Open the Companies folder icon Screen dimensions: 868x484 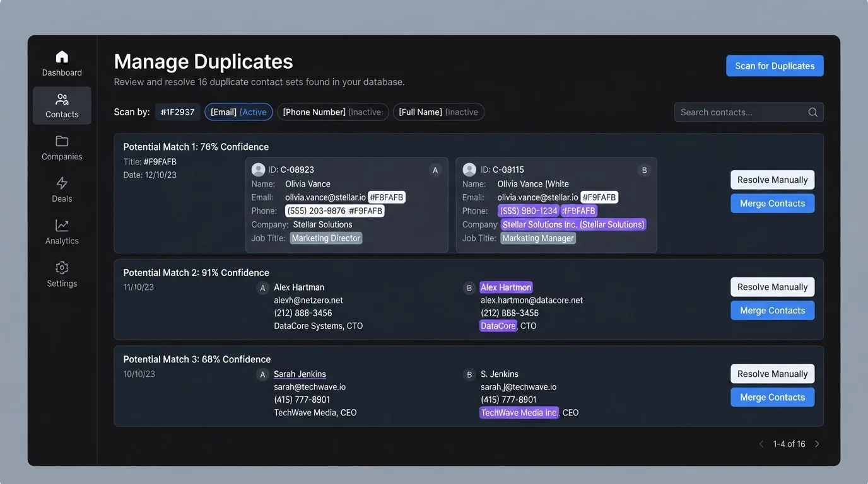(62, 141)
